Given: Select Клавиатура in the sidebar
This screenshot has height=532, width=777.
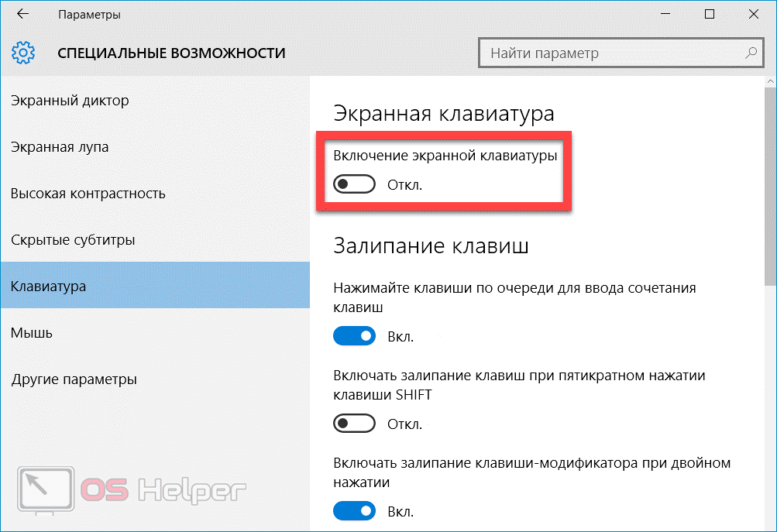Looking at the screenshot, I should coord(48,287).
